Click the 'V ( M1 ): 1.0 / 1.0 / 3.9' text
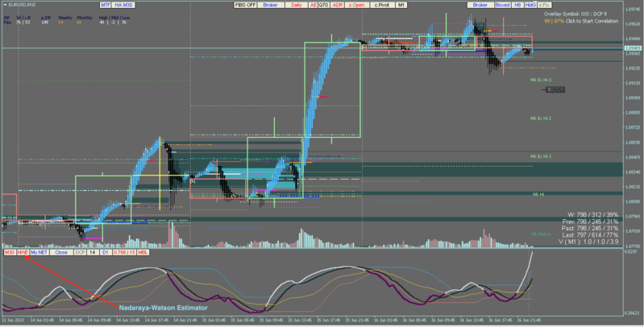Screen dimensions: 644x327 588,242
